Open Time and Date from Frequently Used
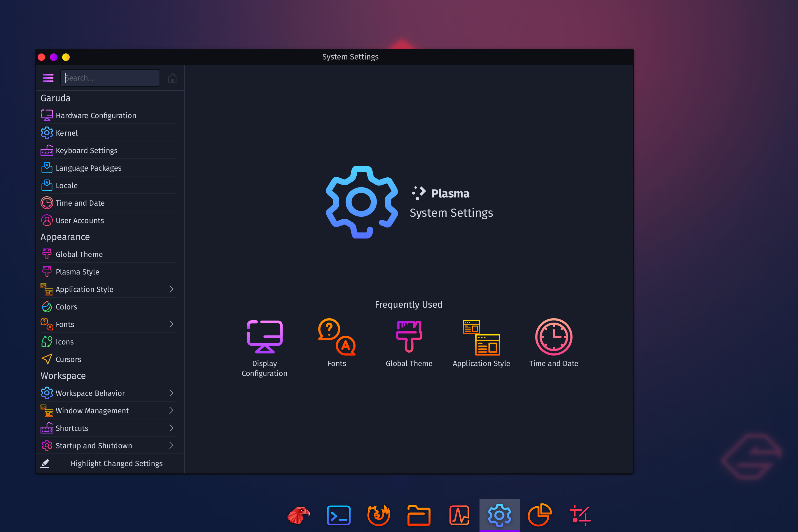The width and height of the screenshot is (798, 532). click(x=553, y=343)
